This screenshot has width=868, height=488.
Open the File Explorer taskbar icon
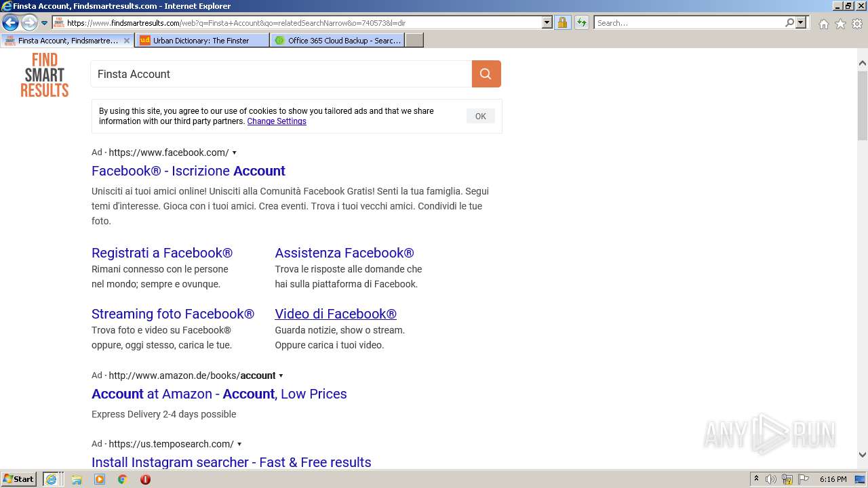(77, 479)
